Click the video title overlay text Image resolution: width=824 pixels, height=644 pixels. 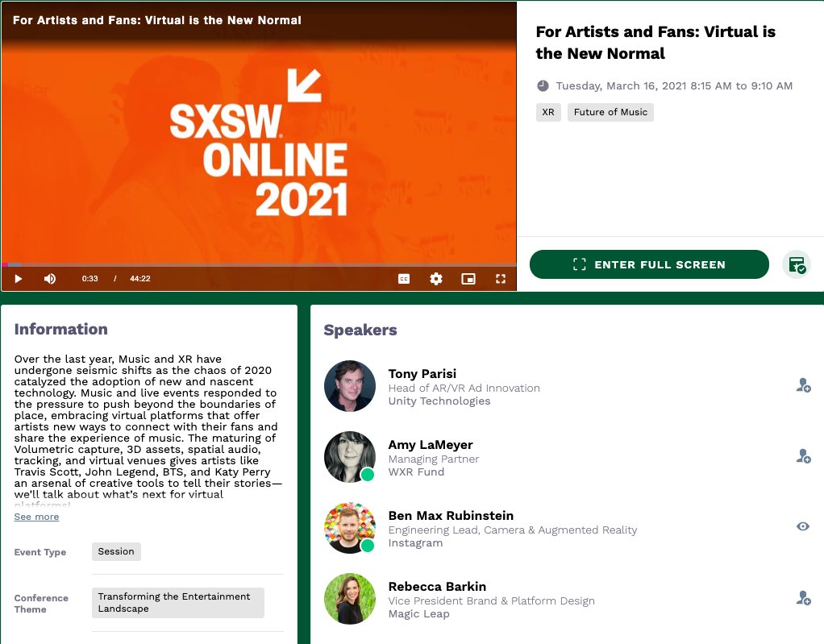(156, 20)
